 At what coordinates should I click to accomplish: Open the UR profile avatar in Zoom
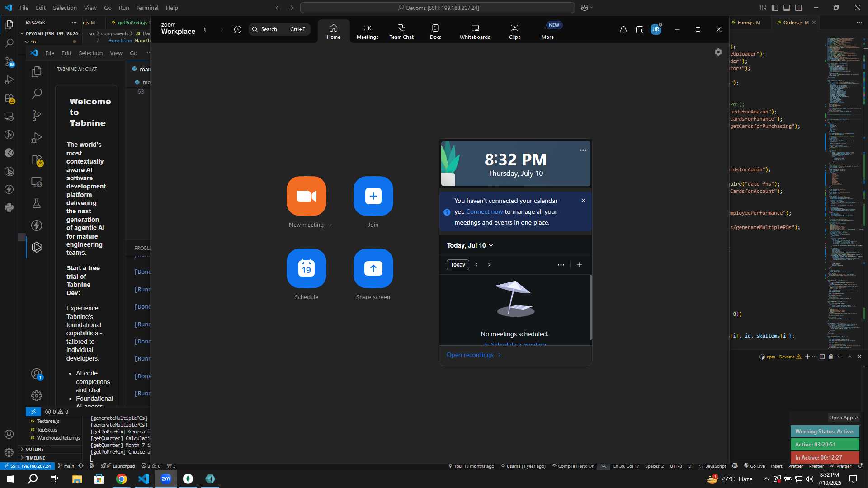point(656,29)
